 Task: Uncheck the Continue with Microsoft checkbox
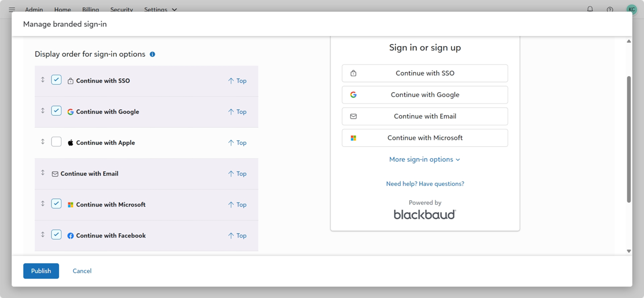point(56,204)
